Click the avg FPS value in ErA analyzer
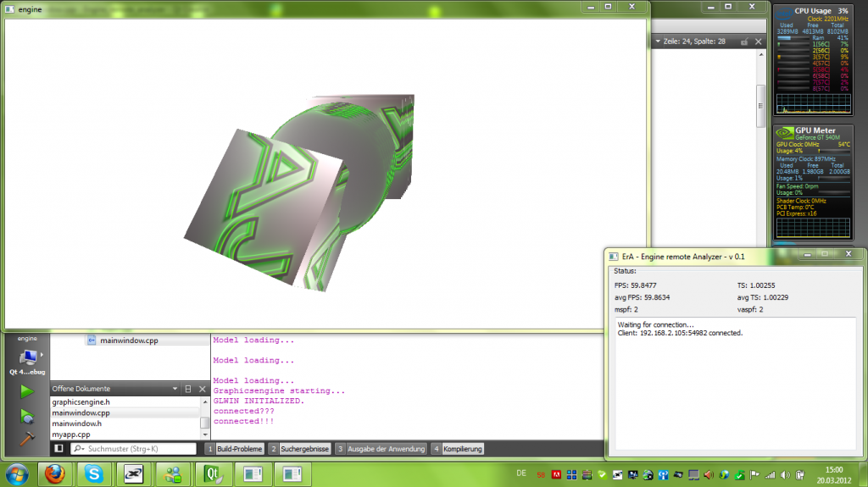 click(643, 297)
